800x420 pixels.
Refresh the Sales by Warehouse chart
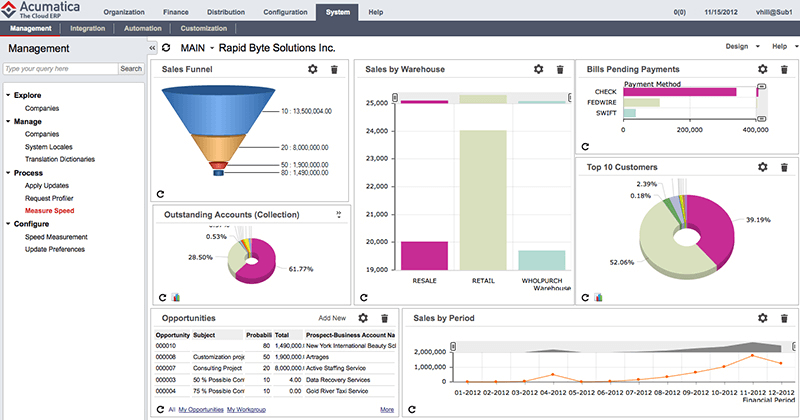[x=364, y=298]
